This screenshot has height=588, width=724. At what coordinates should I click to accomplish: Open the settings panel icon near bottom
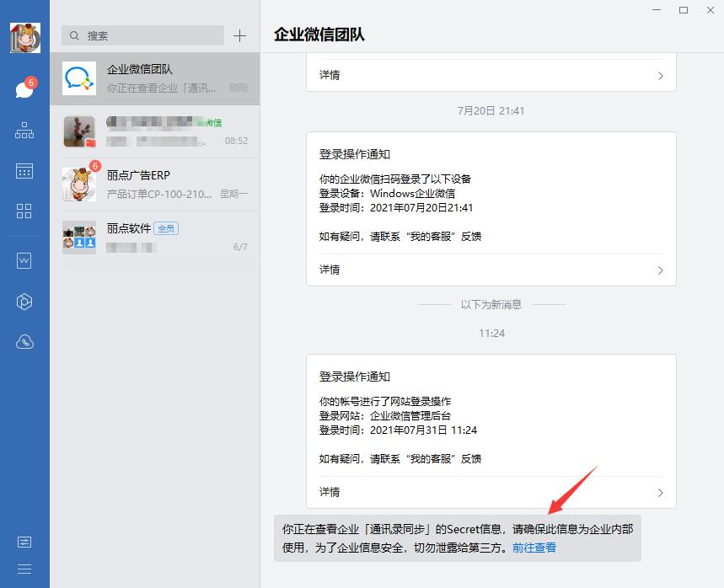[24, 542]
